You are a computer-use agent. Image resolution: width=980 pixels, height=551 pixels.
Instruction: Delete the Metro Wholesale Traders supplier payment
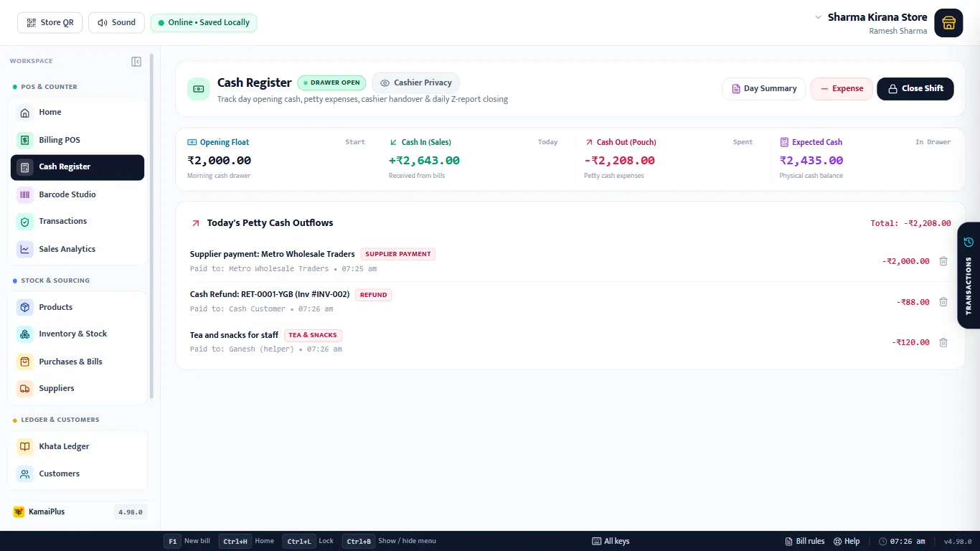pyautogui.click(x=943, y=261)
